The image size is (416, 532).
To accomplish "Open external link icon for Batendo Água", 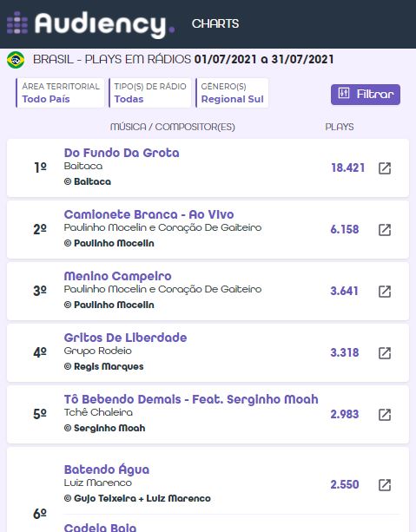I will click(385, 485).
